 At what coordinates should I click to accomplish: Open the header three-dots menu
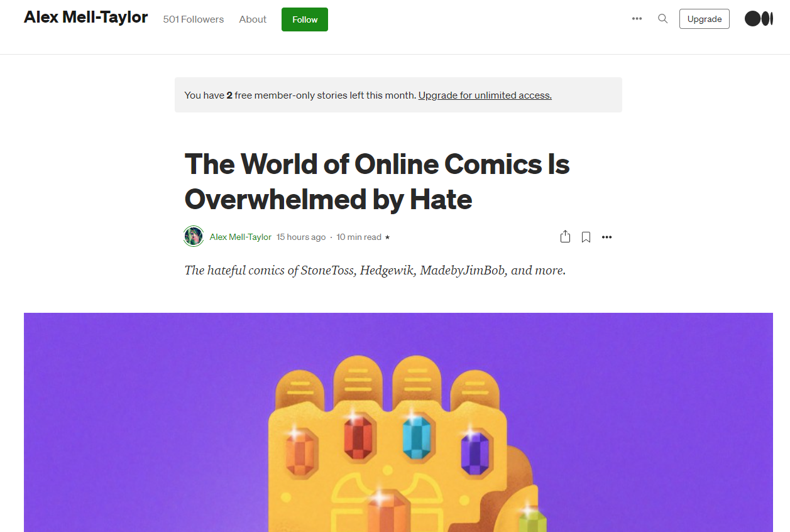[637, 19]
